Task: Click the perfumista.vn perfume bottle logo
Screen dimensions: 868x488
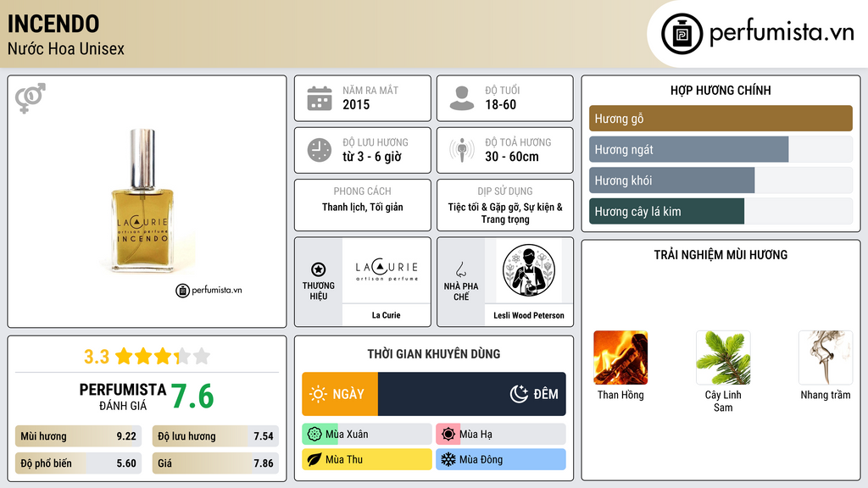Action: click(x=682, y=34)
